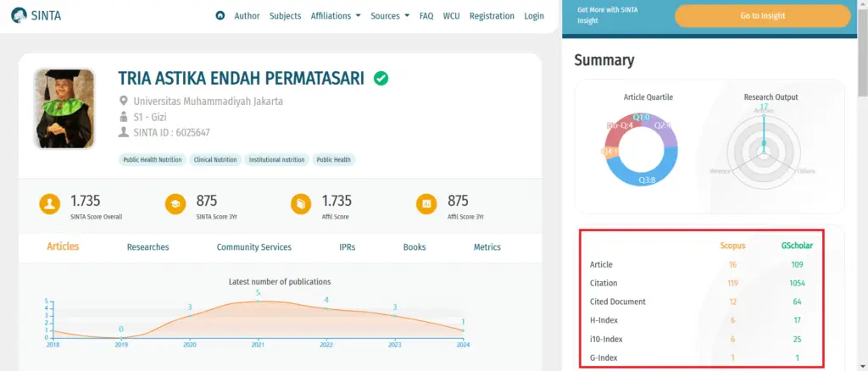Screen dimensions: 868x371
Task: Click the Institutional nutrition tag
Action: [x=277, y=160]
